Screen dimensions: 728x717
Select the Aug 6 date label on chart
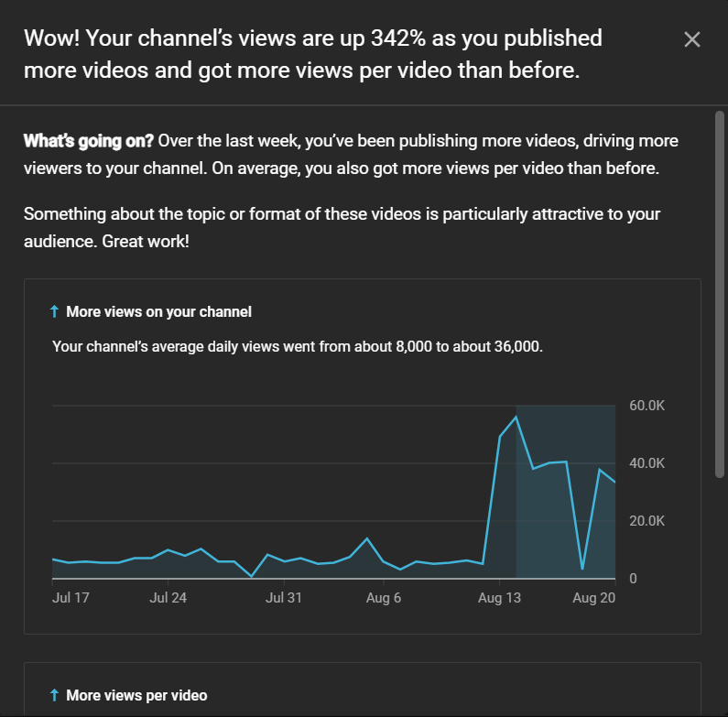tap(384, 598)
